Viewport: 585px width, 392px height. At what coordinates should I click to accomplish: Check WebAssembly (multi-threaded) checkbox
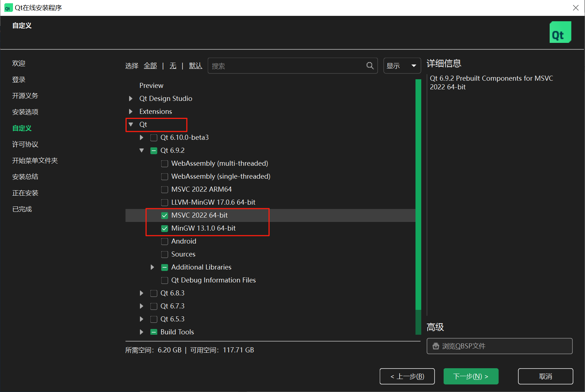(164, 164)
